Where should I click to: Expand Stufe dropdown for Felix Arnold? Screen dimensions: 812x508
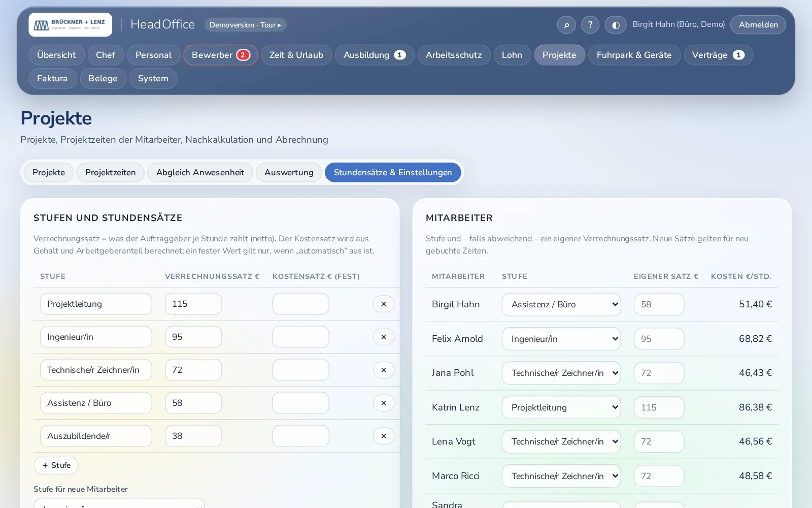pos(561,339)
